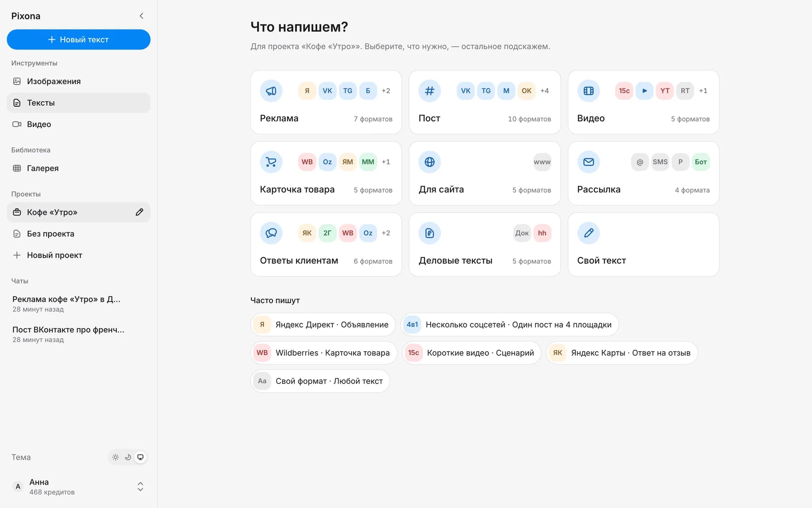
Task: Switch theme to dark mode
Action: point(128,457)
